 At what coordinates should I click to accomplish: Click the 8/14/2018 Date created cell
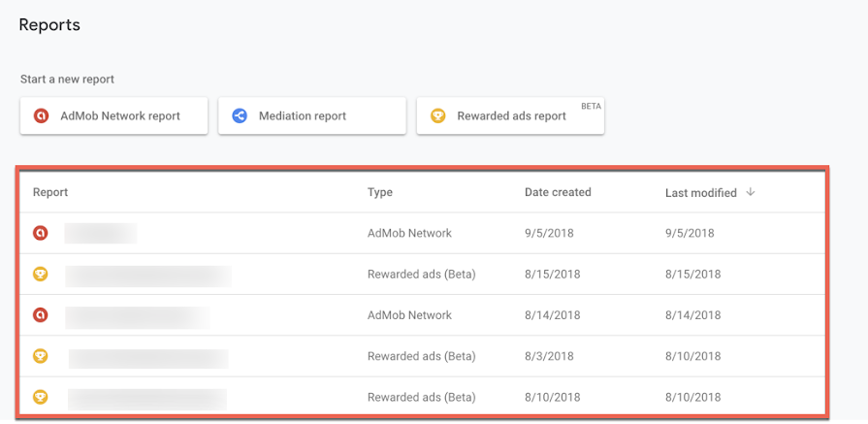(553, 315)
